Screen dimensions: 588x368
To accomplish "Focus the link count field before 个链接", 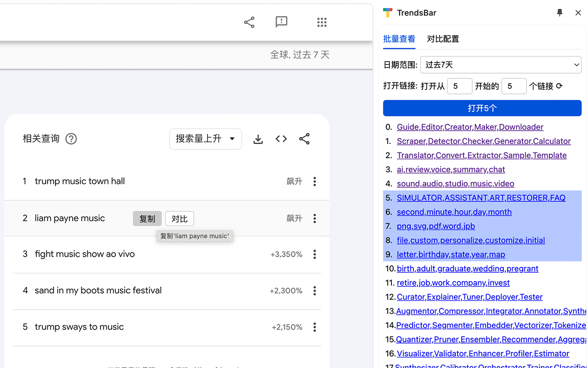I will (514, 86).
